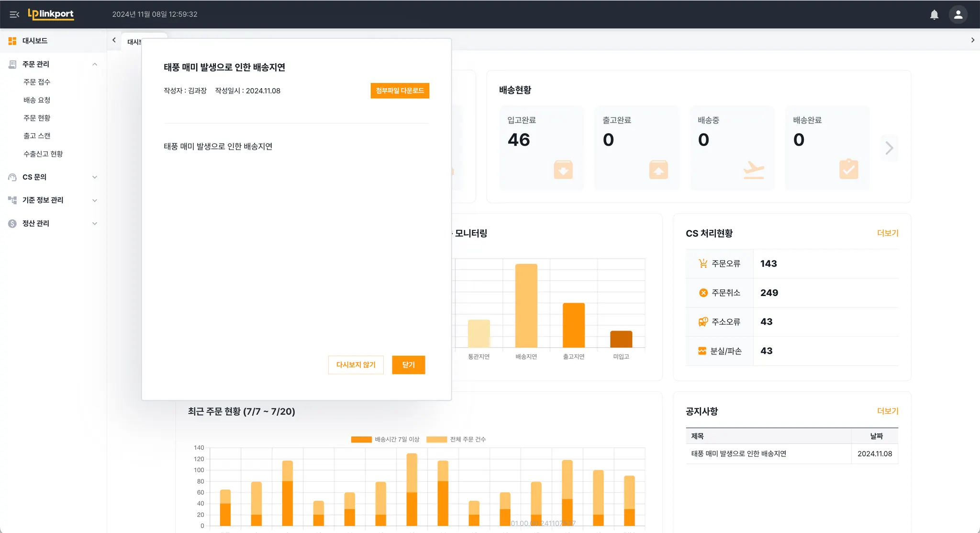Toggle 배송시간 7일 이상 legend swatch
The width and height of the screenshot is (980, 533).
(x=361, y=439)
